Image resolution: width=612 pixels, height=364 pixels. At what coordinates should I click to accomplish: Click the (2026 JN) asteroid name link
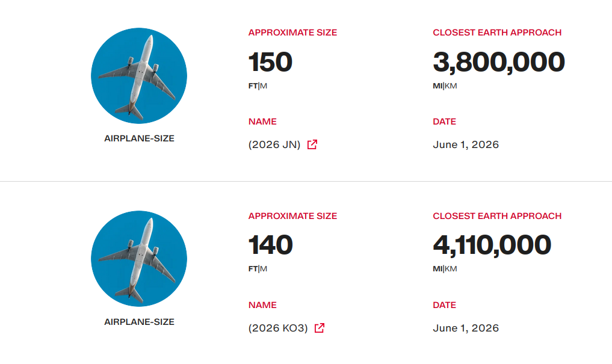coord(274,145)
